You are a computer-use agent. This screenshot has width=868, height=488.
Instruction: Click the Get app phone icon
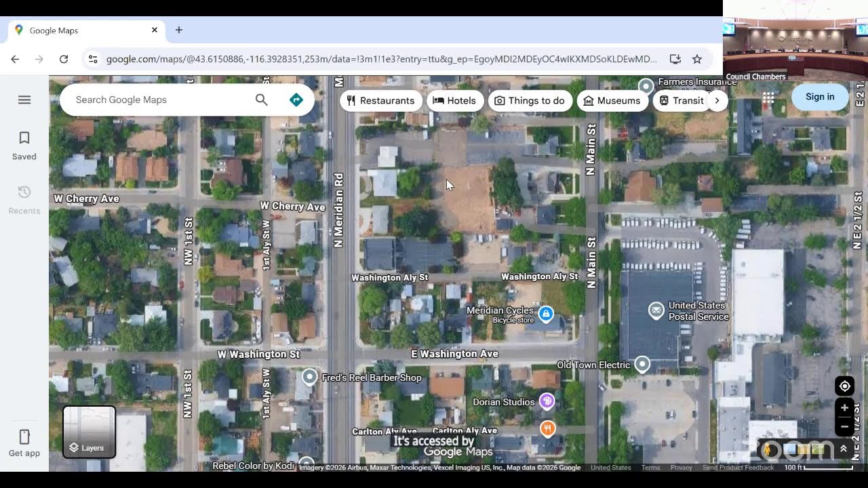click(x=24, y=437)
